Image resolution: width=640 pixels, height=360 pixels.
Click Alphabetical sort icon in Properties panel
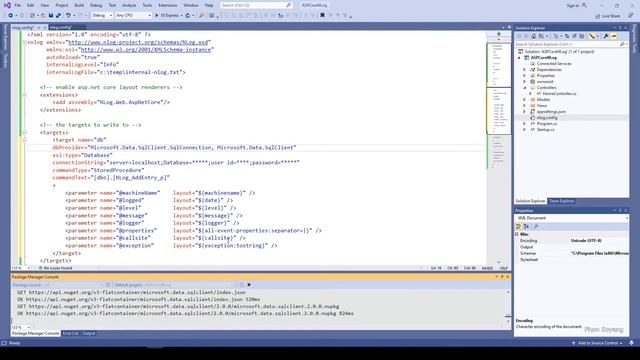[x=527, y=227]
